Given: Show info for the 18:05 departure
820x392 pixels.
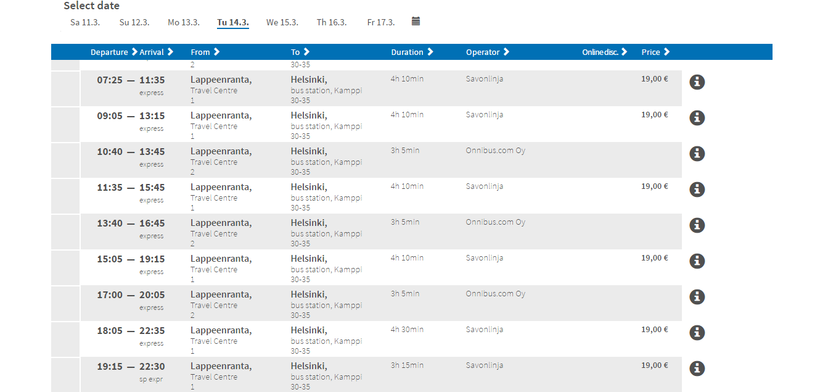Looking at the screenshot, I should pos(697,333).
